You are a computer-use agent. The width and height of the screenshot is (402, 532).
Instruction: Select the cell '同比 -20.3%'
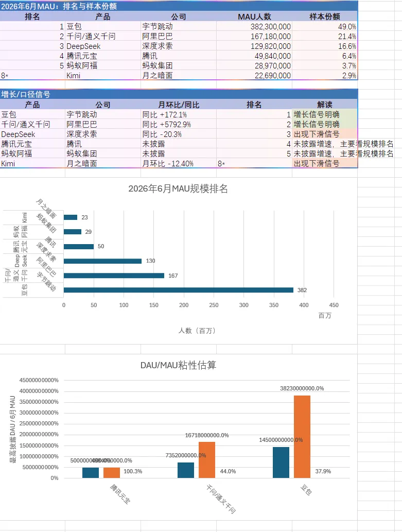point(179,134)
